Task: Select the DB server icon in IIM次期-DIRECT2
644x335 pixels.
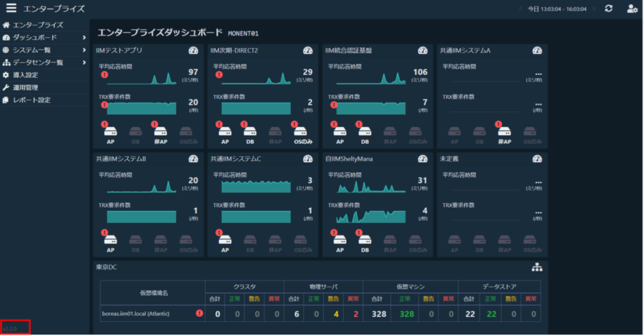Action: [250, 132]
